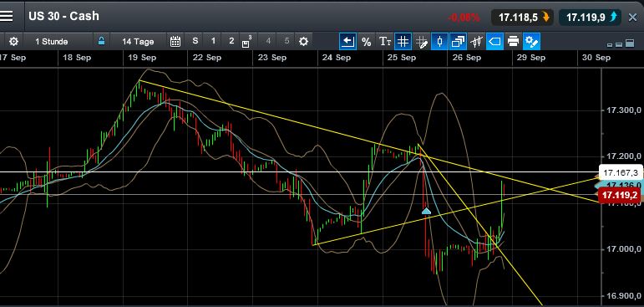
Task: Toggle the blue padlock lock
Action: pos(101,41)
